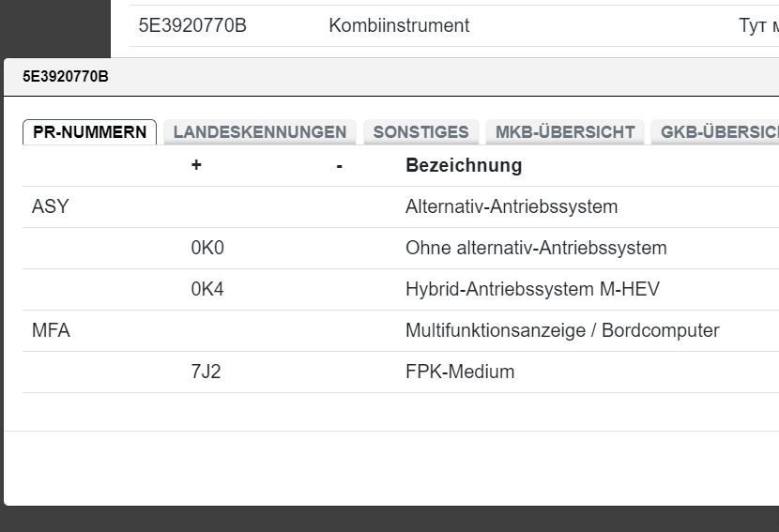Click the plus (+) column header
The image size is (779, 532).
click(x=196, y=166)
